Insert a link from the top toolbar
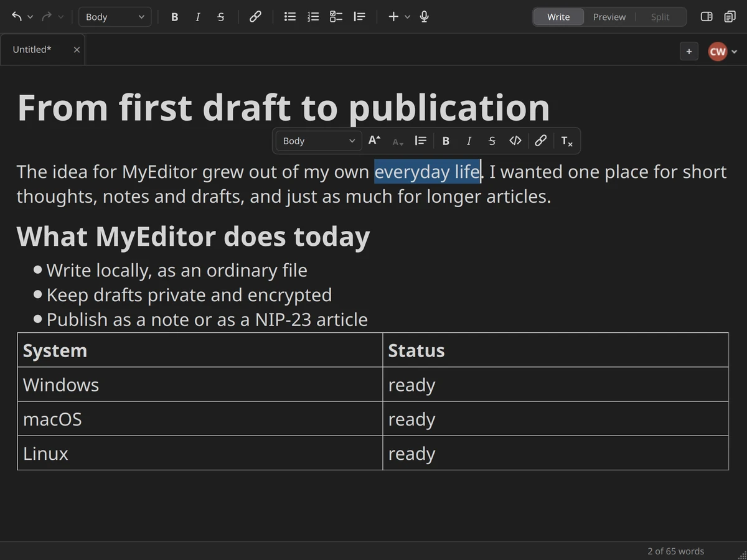This screenshot has width=747, height=560. 255,17
